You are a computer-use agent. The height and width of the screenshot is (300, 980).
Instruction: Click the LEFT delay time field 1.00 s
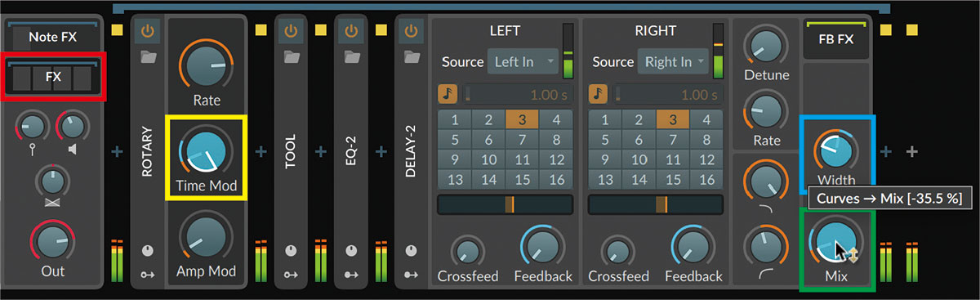[x=516, y=94]
